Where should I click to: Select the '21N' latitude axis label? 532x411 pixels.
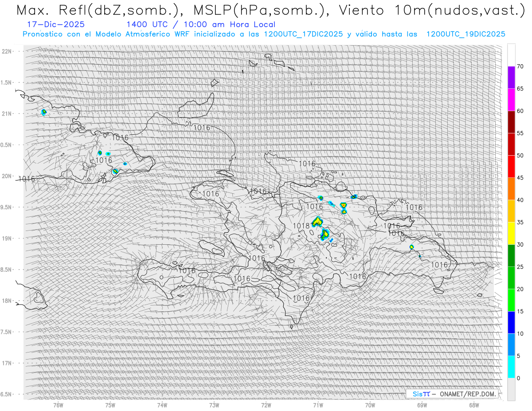(x=6, y=114)
